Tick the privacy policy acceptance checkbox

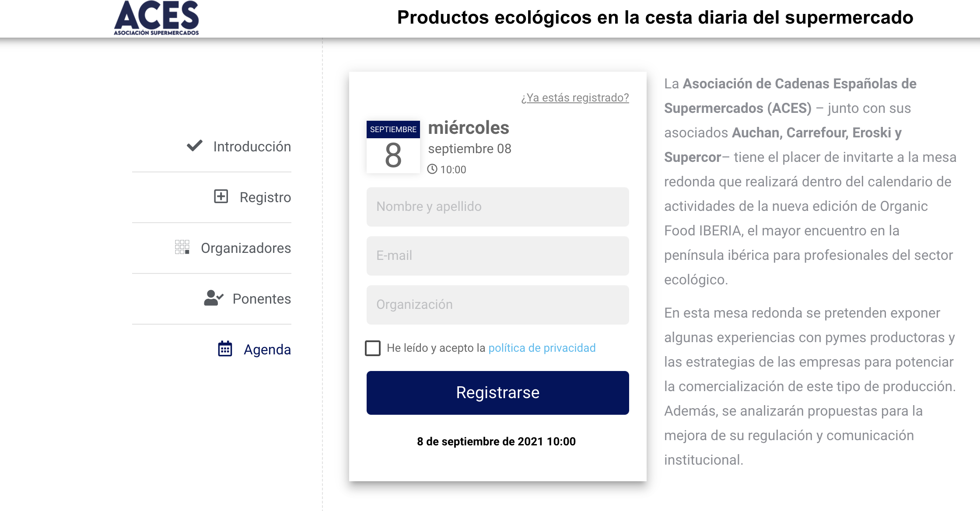pyautogui.click(x=373, y=348)
